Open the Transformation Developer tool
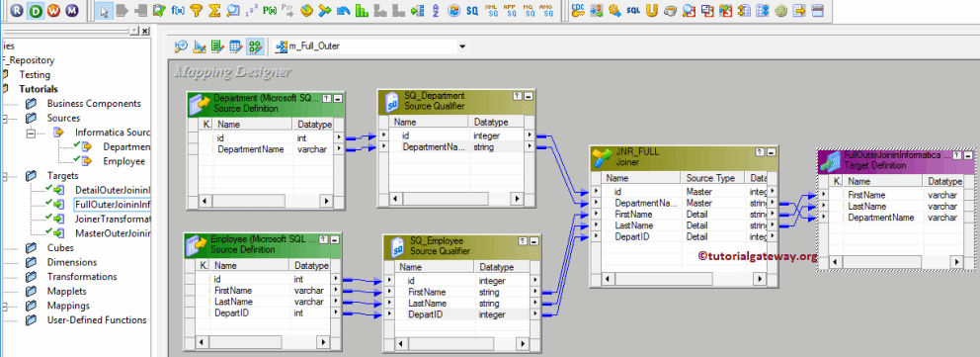This screenshot has width=980, height=357. click(217, 45)
